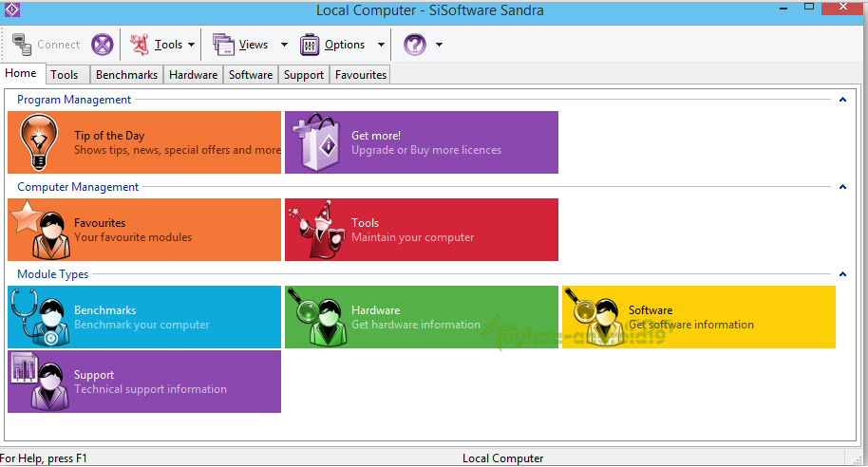Click 'Technical support information' text
The height and width of the screenshot is (467, 868).
pyautogui.click(x=151, y=389)
